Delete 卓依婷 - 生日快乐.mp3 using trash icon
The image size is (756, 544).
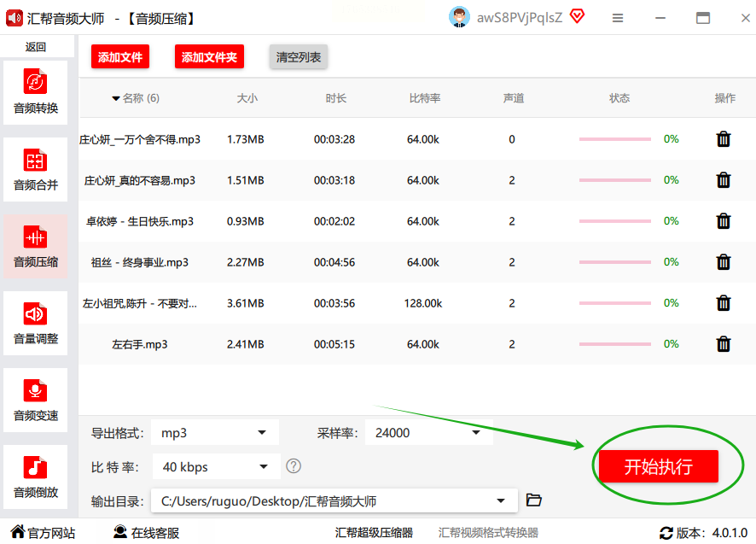click(x=724, y=221)
